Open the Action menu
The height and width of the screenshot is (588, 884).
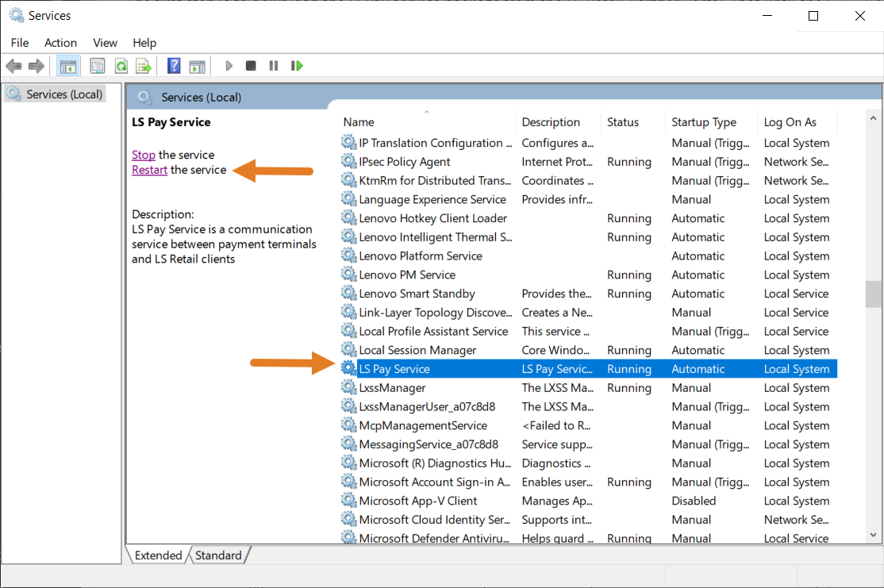coord(60,42)
